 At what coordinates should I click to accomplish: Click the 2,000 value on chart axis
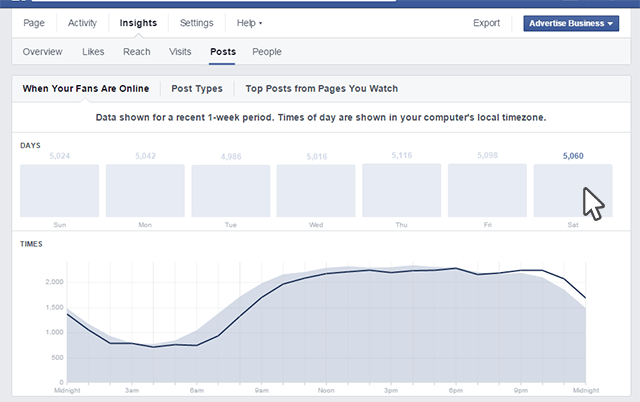[x=54, y=282]
